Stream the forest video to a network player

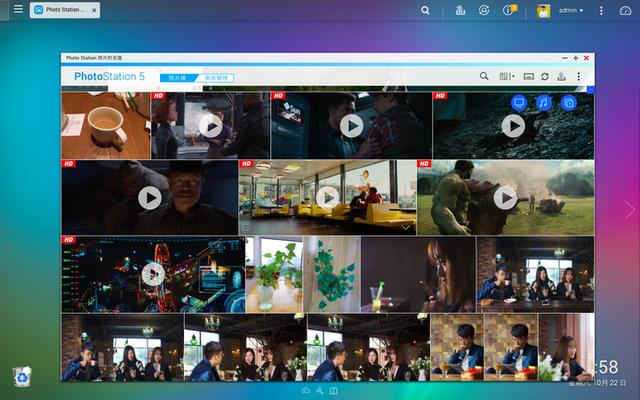click(519, 102)
